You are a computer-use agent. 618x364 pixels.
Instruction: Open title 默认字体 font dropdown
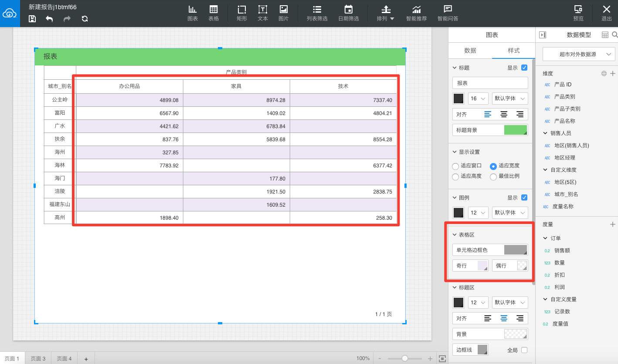click(510, 99)
